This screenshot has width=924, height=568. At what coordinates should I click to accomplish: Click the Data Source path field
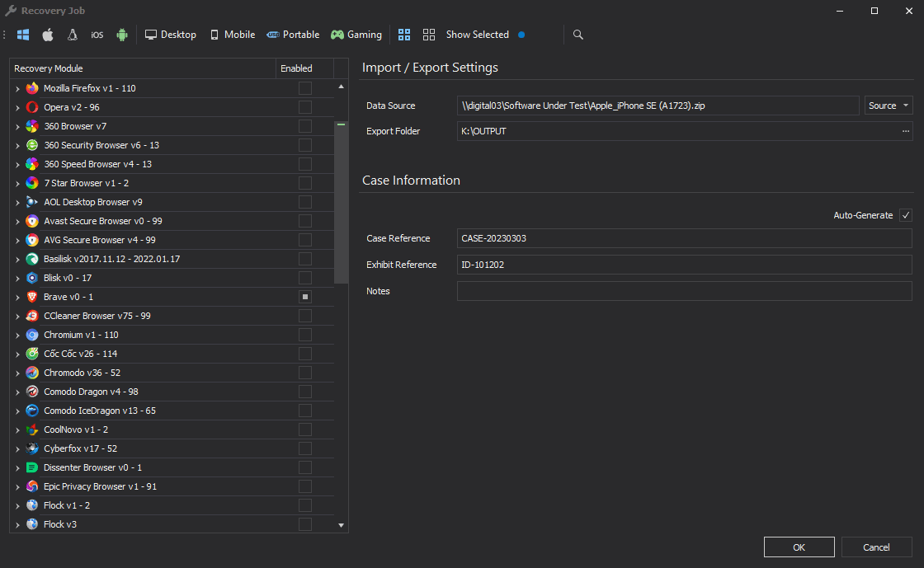(658, 106)
